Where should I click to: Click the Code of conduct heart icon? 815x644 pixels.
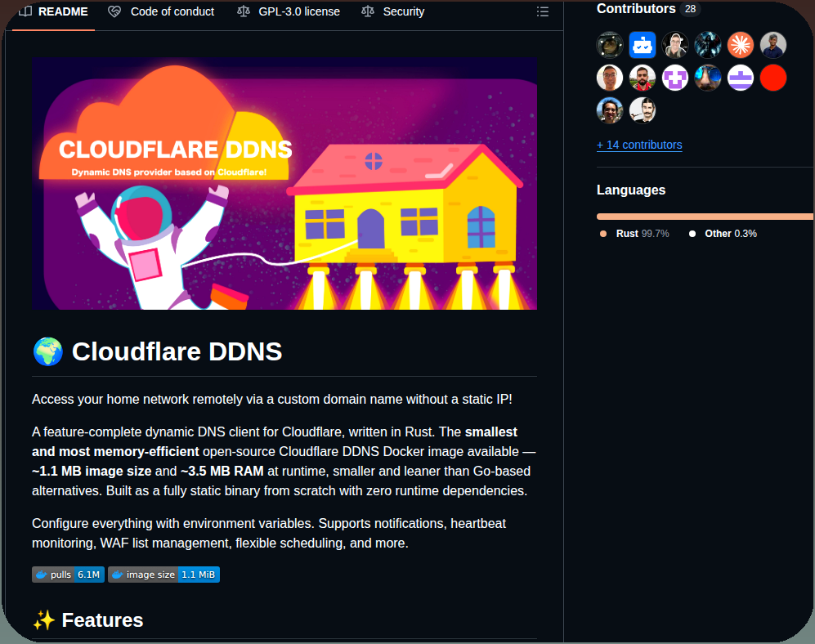click(x=114, y=11)
